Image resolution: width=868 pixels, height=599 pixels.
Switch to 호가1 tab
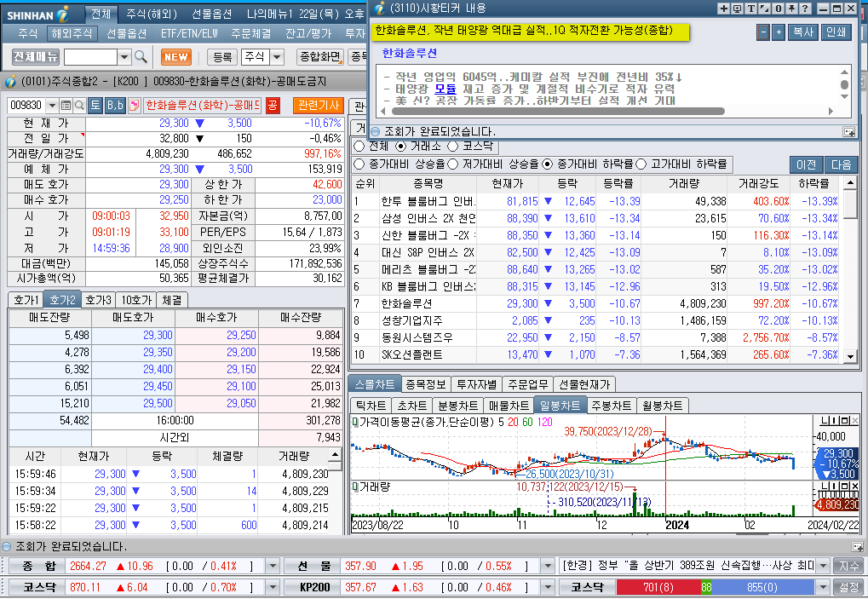tap(26, 300)
